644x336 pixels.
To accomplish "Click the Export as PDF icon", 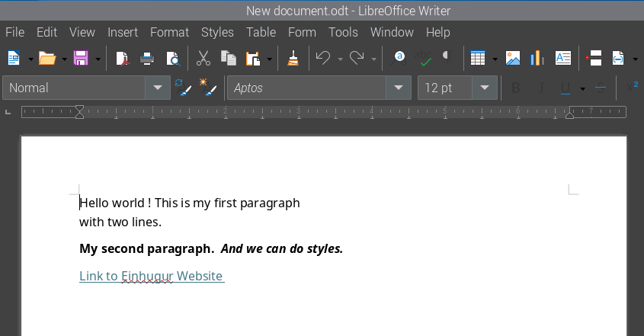I will tap(123, 58).
